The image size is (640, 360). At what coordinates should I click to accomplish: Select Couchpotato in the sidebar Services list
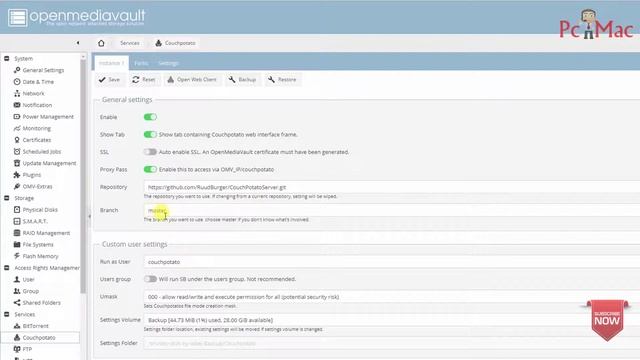(40, 338)
